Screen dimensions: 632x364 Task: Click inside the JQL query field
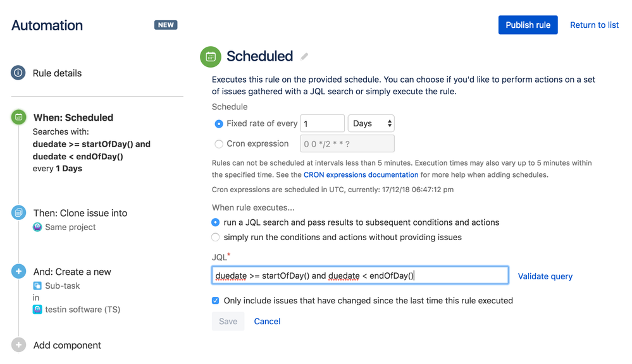(x=359, y=275)
